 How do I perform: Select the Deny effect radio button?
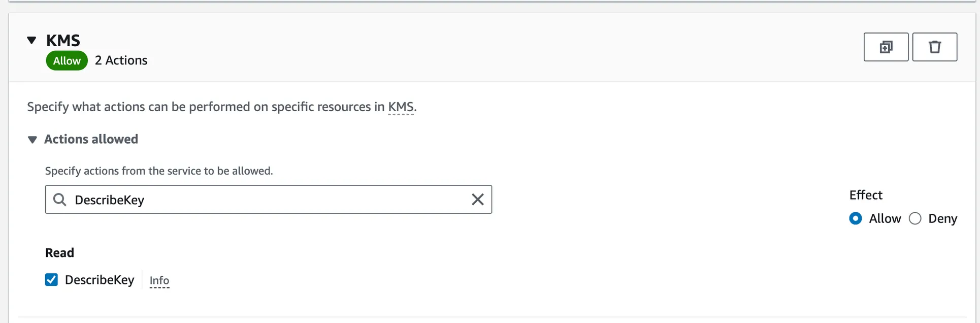[915, 218]
